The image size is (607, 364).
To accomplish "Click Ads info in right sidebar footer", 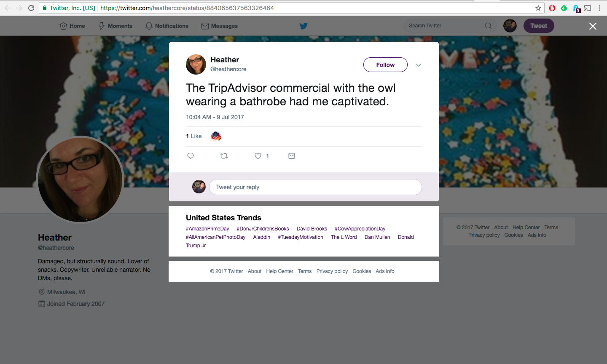I will click(x=537, y=235).
